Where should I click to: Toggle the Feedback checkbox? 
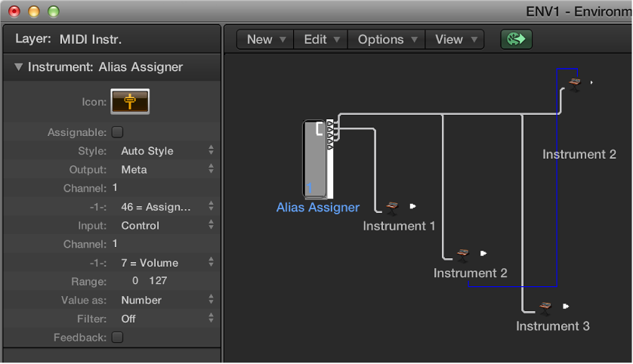(x=118, y=337)
